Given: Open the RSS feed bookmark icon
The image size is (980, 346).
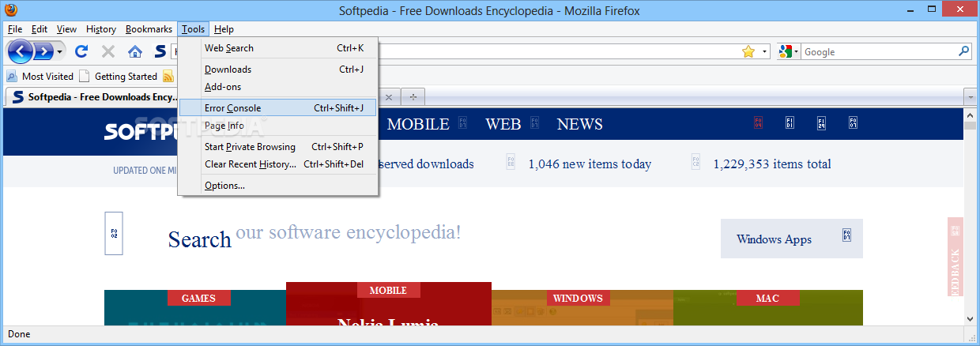Looking at the screenshot, I should point(168,77).
